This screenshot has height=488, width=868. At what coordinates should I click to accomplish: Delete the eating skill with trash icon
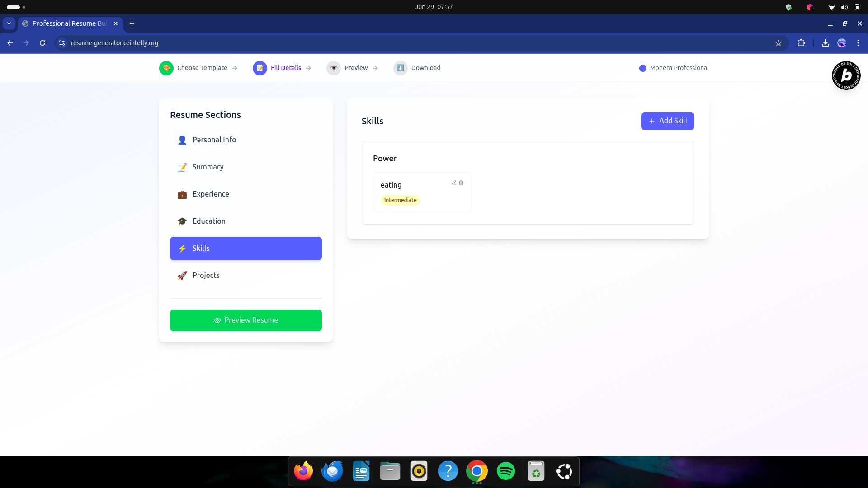coord(461,183)
